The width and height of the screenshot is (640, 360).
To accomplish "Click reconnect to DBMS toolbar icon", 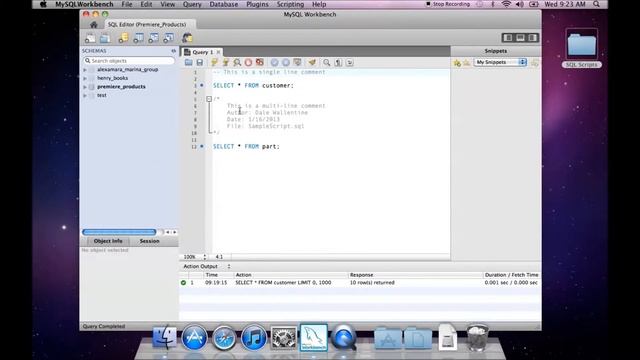I will (187, 38).
